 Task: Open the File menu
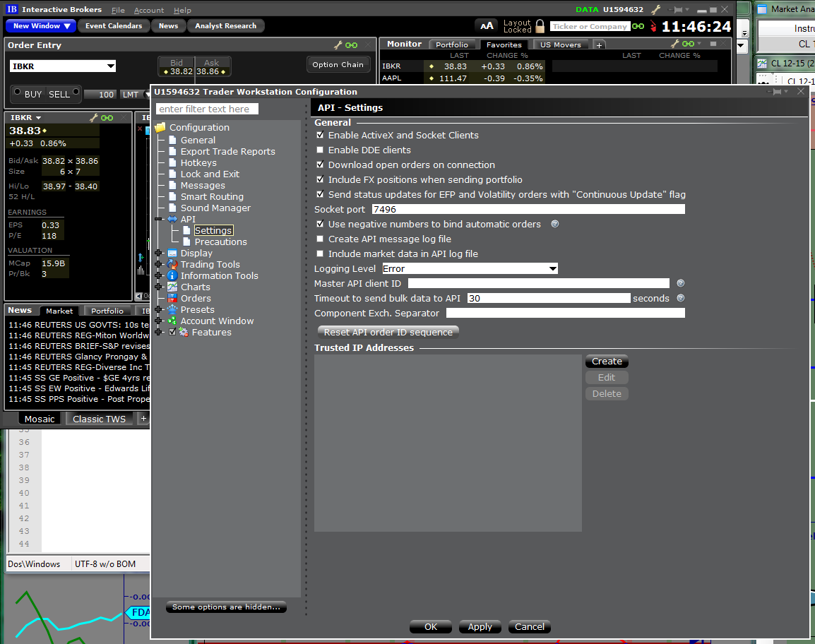118,10
